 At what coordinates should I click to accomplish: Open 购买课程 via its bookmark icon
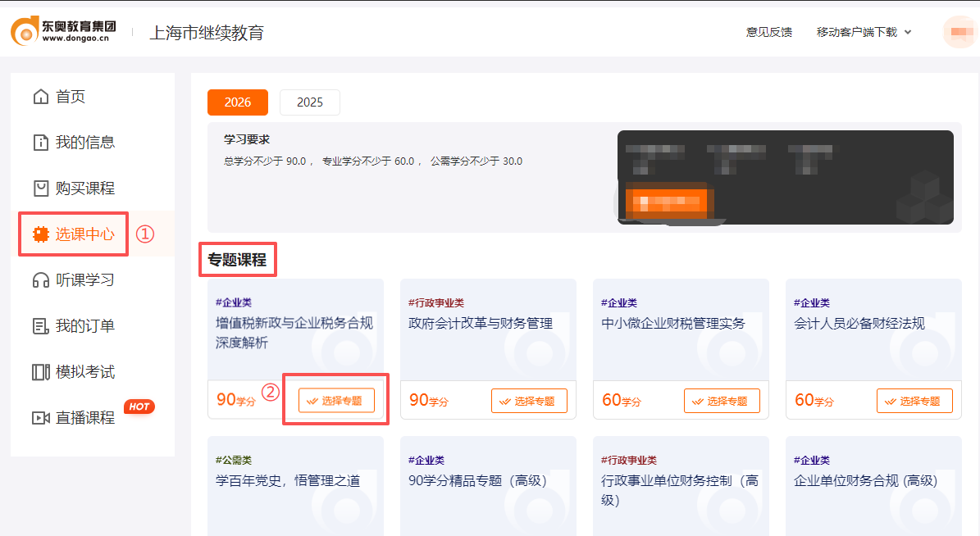tap(39, 188)
